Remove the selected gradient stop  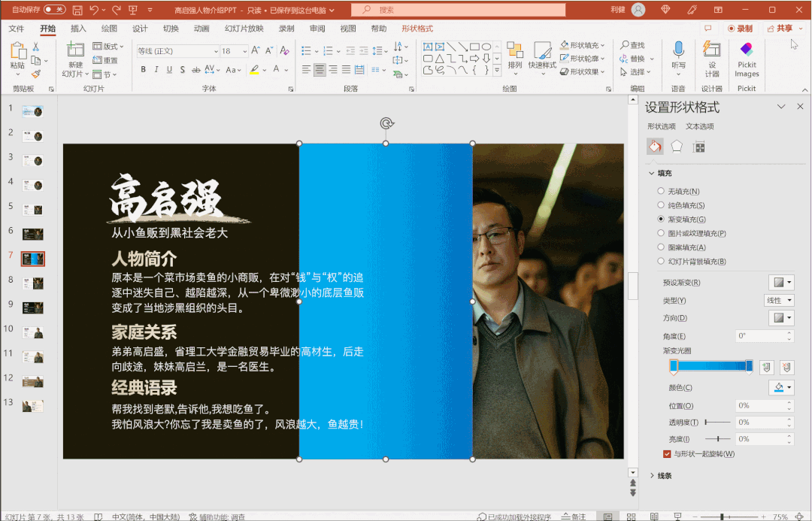click(786, 367)
